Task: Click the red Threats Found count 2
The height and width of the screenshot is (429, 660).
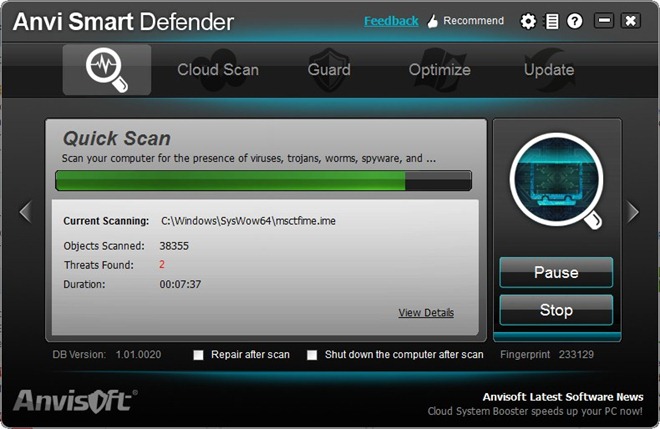Action: click(x=162, y=264)
